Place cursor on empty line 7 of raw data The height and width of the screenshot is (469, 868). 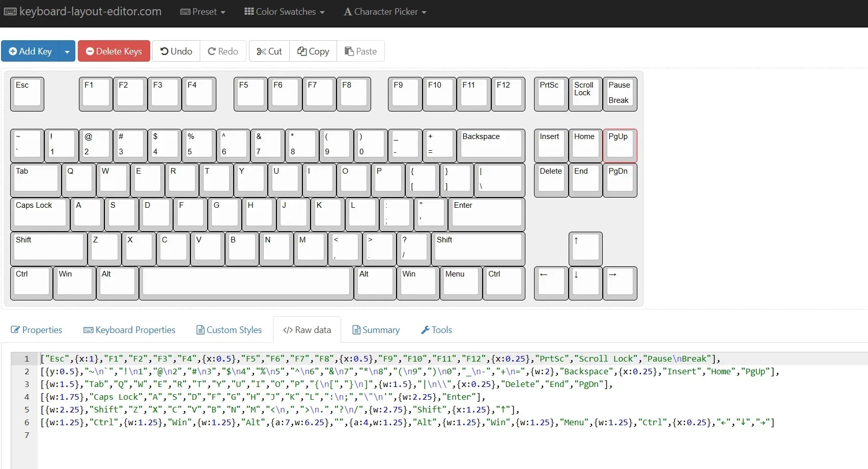tap(453, 435)
